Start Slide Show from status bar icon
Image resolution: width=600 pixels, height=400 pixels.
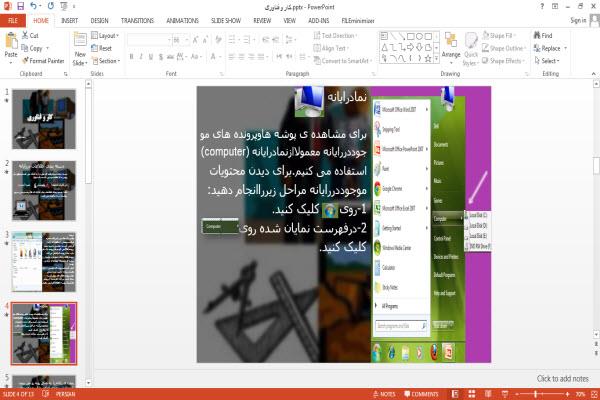[505, 394]
